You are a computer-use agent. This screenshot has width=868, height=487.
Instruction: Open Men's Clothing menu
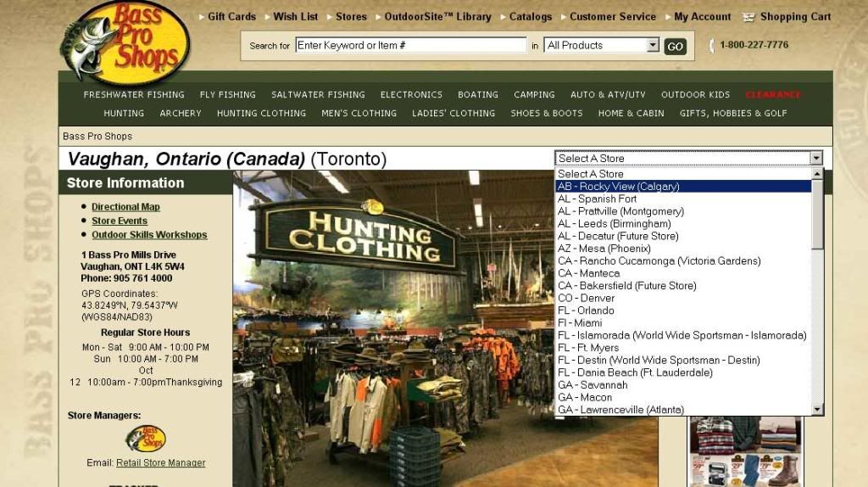pyautogui.click(x=359, y=113)
